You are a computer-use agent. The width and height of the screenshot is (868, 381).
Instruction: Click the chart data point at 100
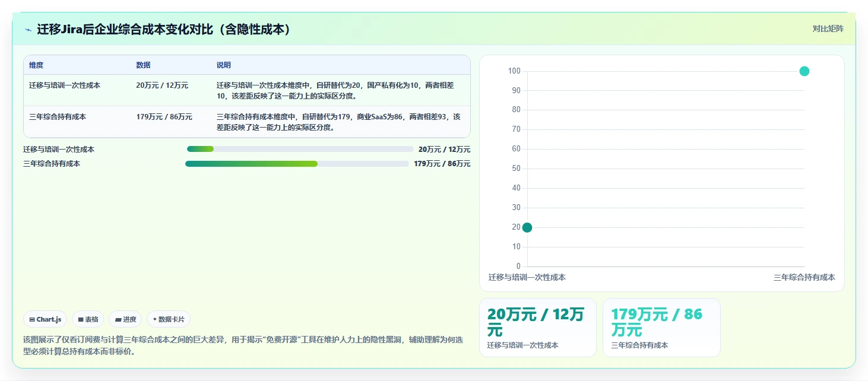(804, 71)
